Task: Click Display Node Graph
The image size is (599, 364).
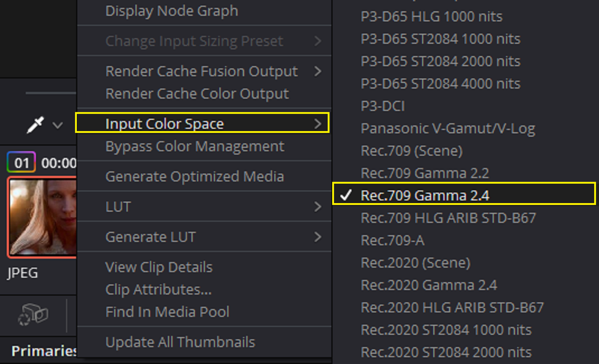Action: 172,11
